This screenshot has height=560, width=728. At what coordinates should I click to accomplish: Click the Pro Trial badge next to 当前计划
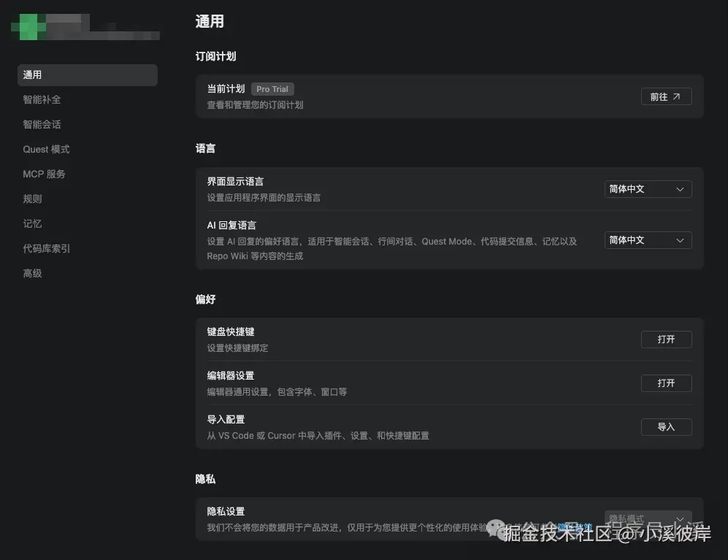coord(272,88)
